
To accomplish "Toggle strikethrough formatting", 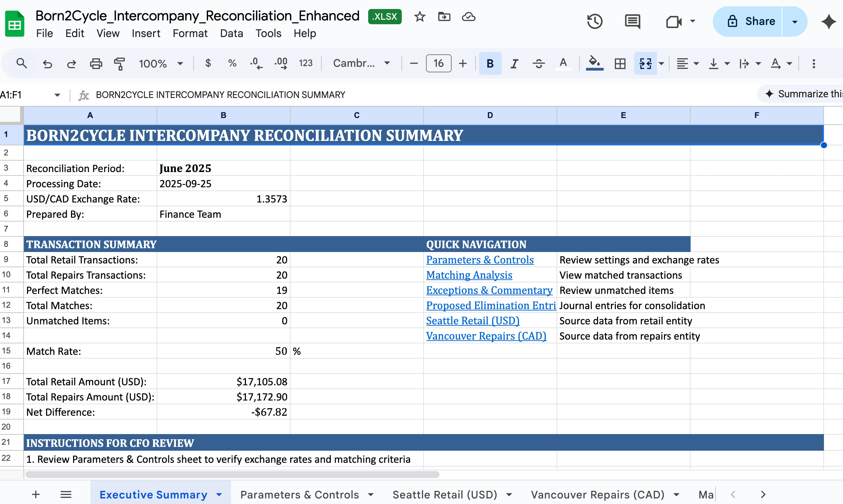I will pyautogui.click(x=539, y=63).
